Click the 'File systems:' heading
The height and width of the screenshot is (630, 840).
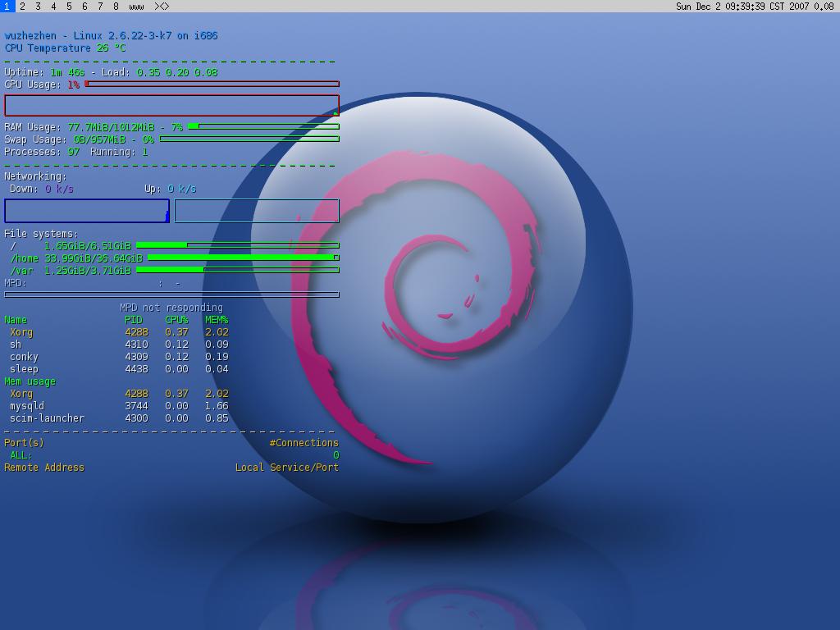pos(41,234)
